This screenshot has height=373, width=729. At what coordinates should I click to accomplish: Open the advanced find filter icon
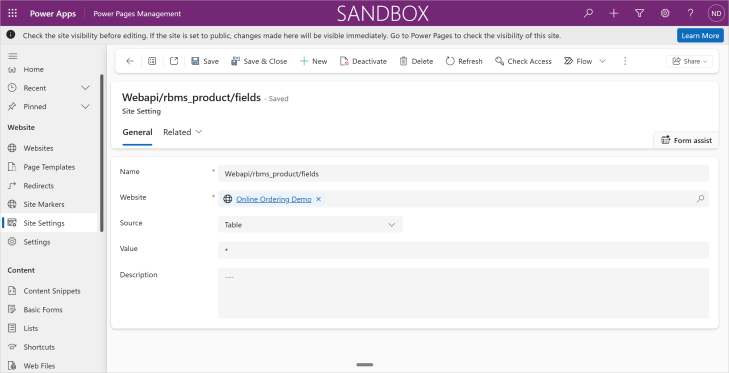point(639,13)
